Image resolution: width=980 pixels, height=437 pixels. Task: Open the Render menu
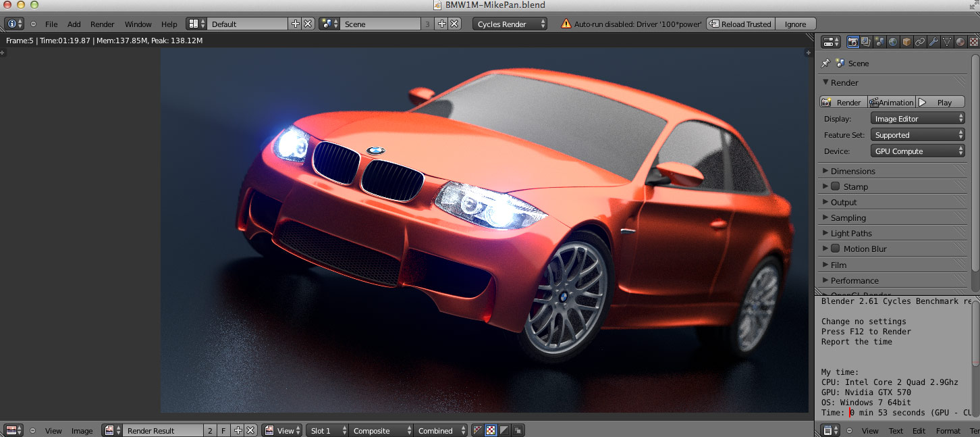coord(103,24)
